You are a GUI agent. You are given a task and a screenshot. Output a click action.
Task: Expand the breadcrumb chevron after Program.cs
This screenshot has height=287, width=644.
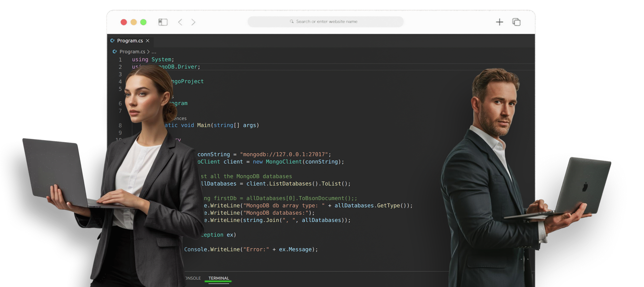pos(148,52)
